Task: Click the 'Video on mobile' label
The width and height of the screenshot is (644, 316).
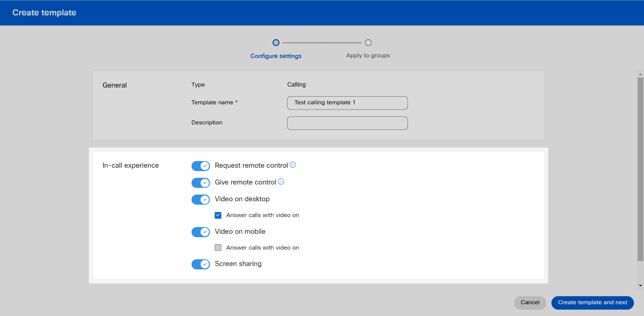Action: [x=240, y=231]
